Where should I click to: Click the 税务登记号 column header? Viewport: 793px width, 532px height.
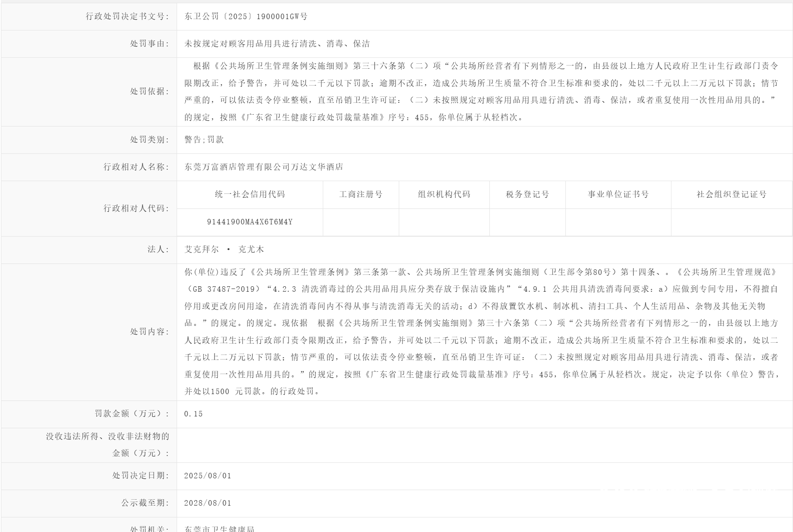(x=528, y=194)
